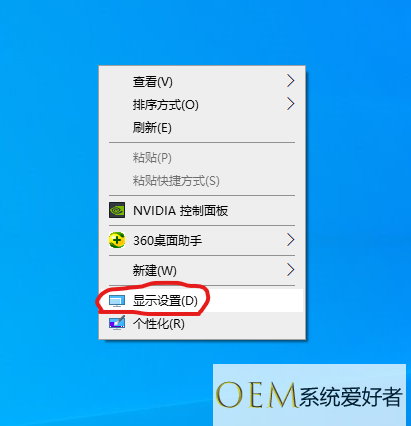Open the 查看(V) menu entry
Image resolution: width=411 pixels, height=426 pixels.
(x=153, y=82)
